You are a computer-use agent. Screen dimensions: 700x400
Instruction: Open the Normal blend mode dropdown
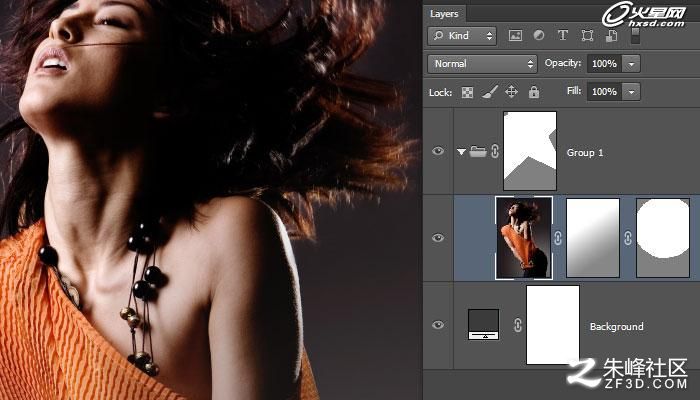(482, 64)
